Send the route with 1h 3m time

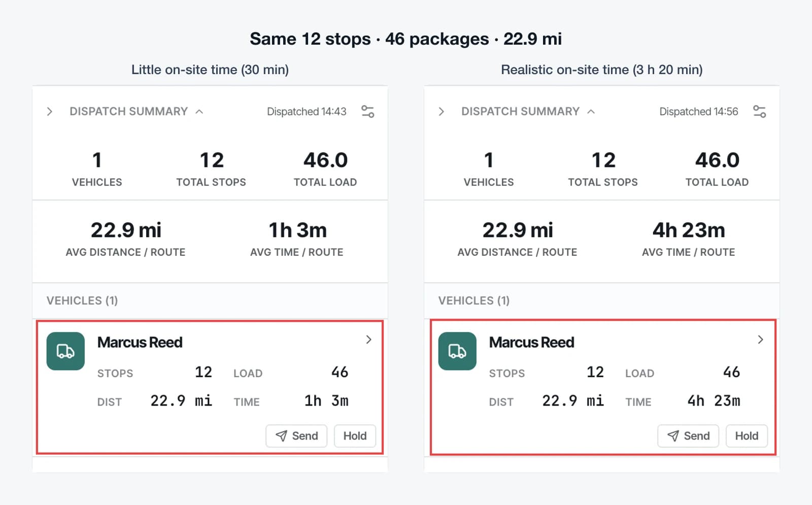point(296,436)
